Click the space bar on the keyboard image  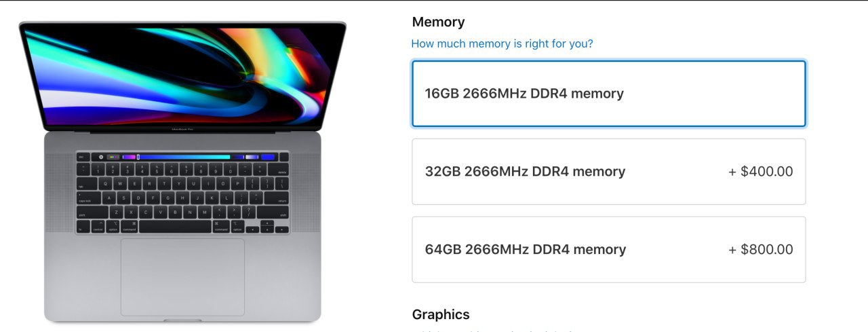point(175,227)
